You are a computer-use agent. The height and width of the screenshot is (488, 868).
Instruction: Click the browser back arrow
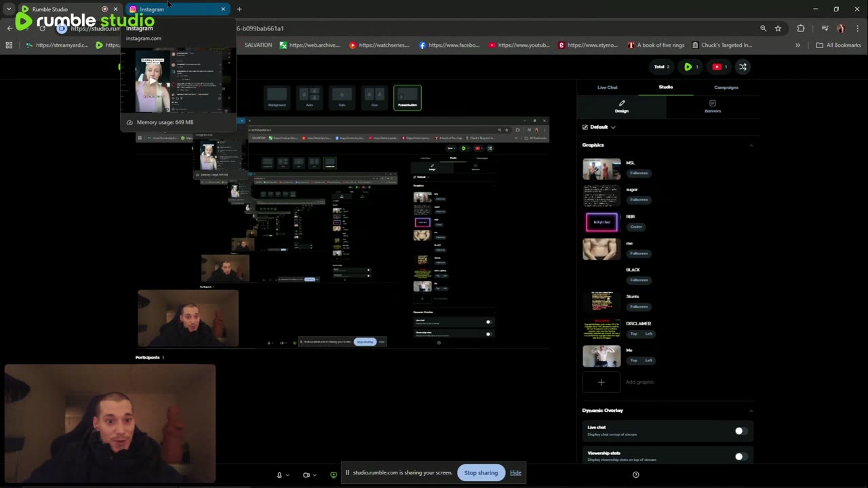9,28
